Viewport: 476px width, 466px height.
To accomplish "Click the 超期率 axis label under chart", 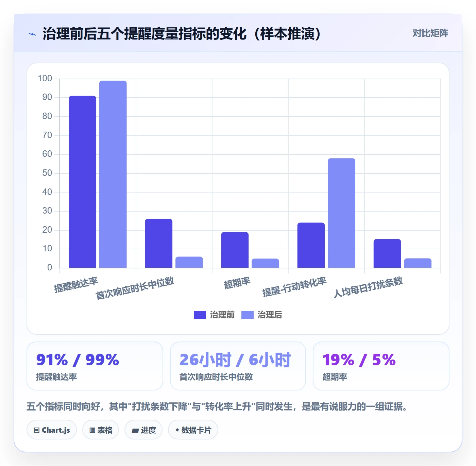I will 237,283.
